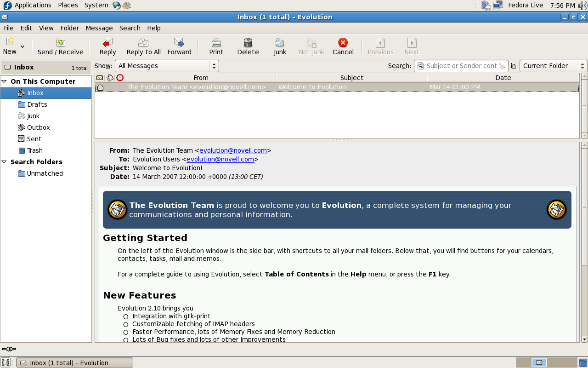This screenshot has width=588, height=368.
Task: Open the Edit menu
Action: pyautogui.click(x=26, y=28)
